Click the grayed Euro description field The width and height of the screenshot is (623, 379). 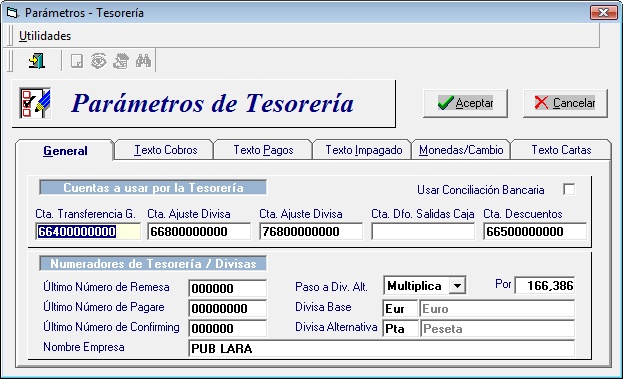coord(497,309)
